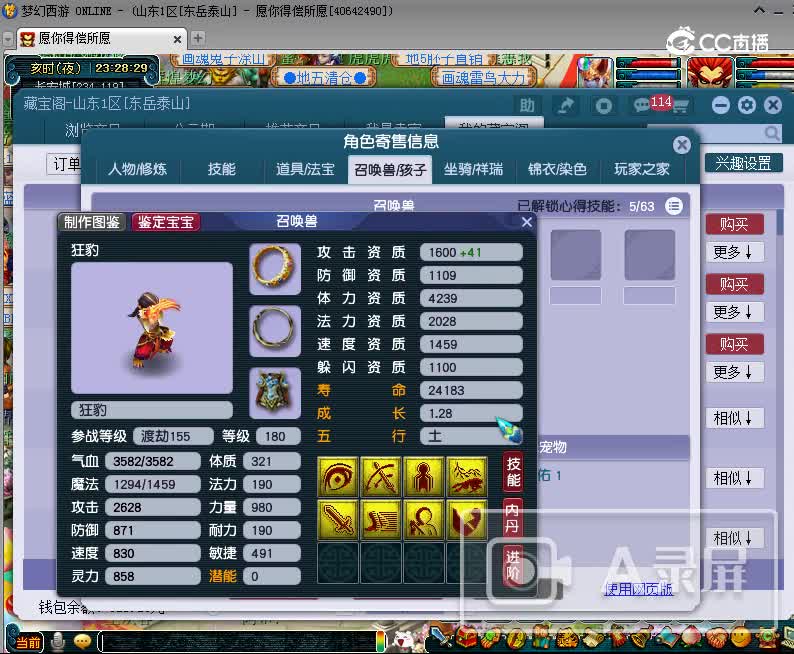Click the 鉴定宝宝 button
Viewport: 794px width, 654px height.
(x=166, y=222)
